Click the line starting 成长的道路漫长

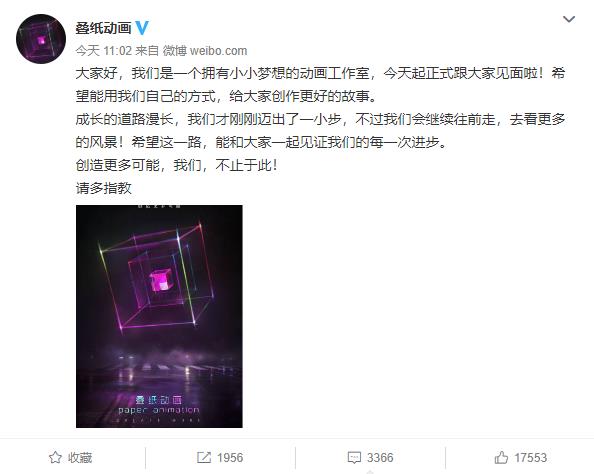click(x=320, y=119)
